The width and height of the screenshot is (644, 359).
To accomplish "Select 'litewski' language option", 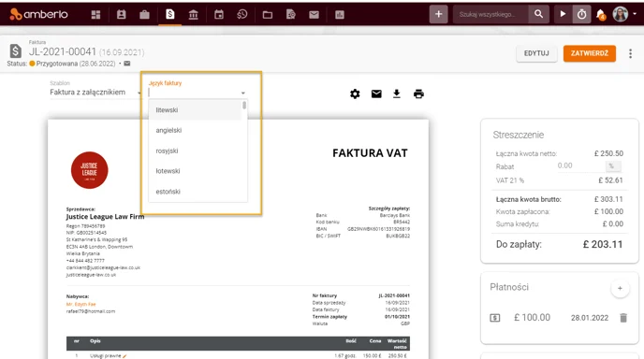I will pyautogui.click(x=196, y=110).
